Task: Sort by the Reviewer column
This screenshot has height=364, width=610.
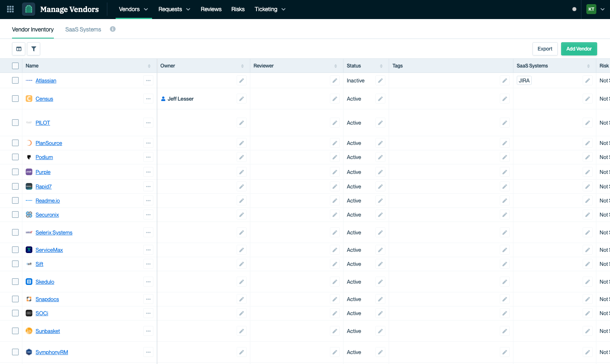Action: click(x=336, y=66)
